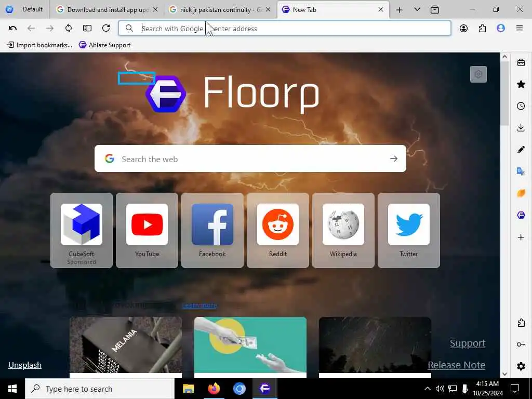This screenshot has width=532, height=399.
Task: Open the Floorp icon in sidebar
Action: tap(521, 215)
